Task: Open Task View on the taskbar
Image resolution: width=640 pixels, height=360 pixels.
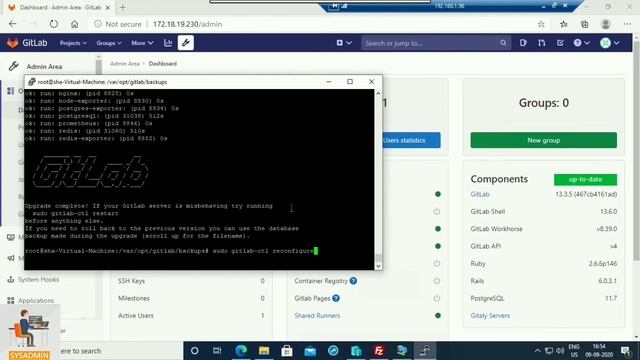Action: (x=217, y=351)
